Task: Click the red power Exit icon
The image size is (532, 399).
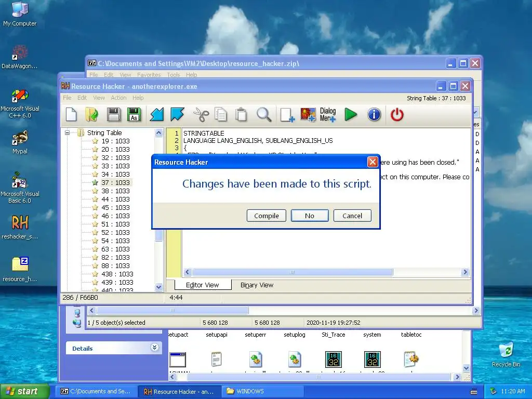Action: pyautogui.click(x=397, y=114)
